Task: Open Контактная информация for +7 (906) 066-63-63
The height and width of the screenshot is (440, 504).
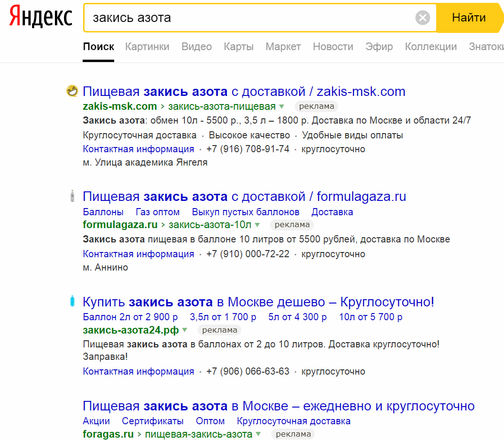Action: (x=139, y=371)
